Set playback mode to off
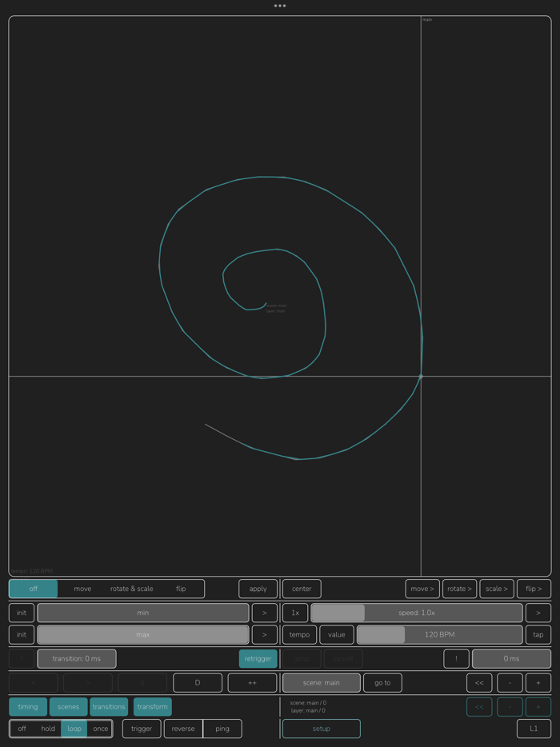Viewport: 560px width, 747px height. tap(22, 729)
